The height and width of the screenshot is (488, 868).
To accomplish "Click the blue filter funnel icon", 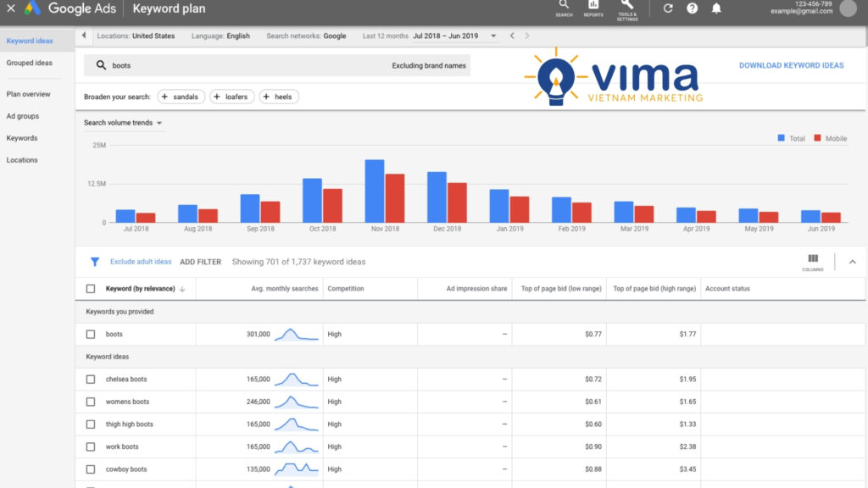I will 95,262.
